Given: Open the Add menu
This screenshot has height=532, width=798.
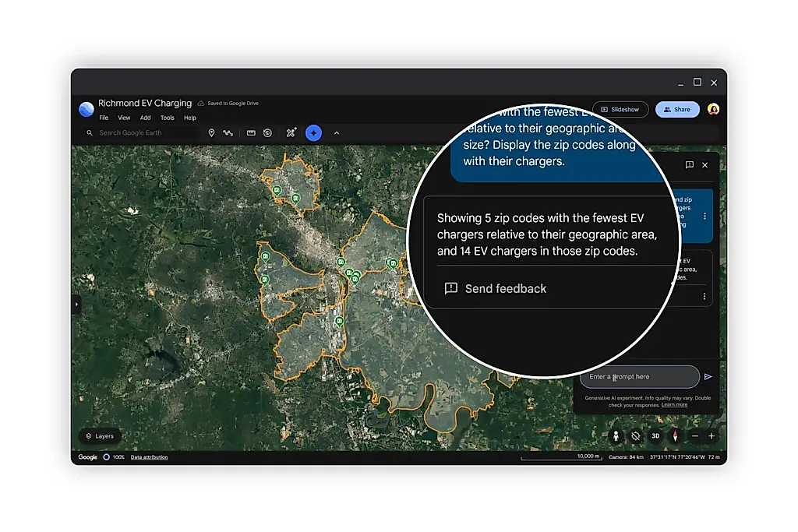Looking at the screenshot, I should click(x=146, y=118).
